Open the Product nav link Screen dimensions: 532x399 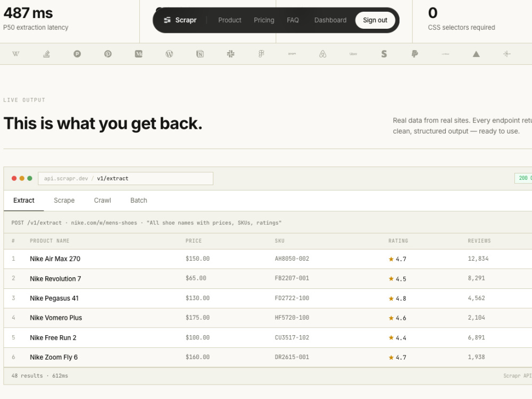click(230, 20)
